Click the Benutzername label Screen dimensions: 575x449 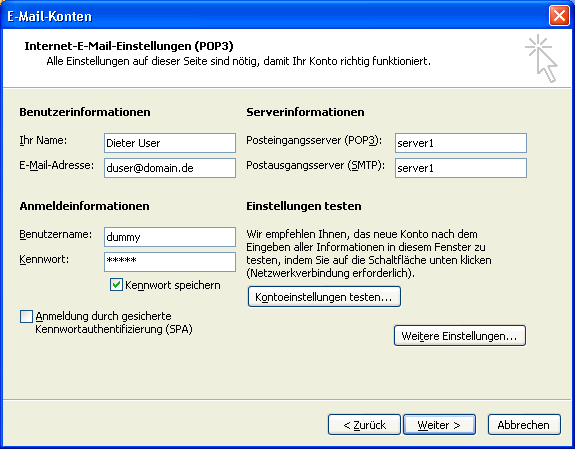pyautogui.click(x=56, y=234)
